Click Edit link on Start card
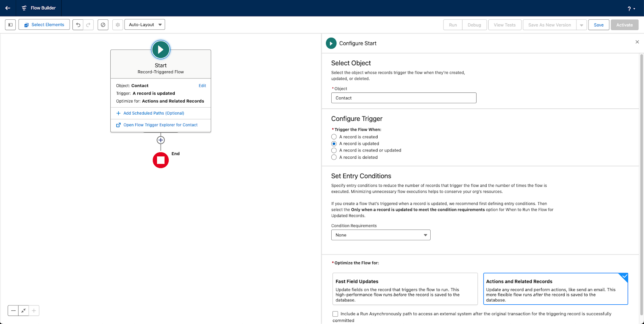This screenshot has width=644, height=324. point(202,86)
